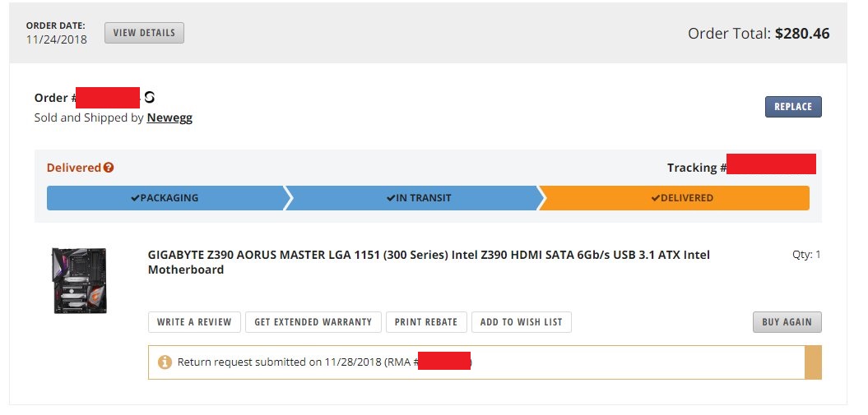Open the Gigabyte Z390 Aorus Master product title

(x=429, y=262)
